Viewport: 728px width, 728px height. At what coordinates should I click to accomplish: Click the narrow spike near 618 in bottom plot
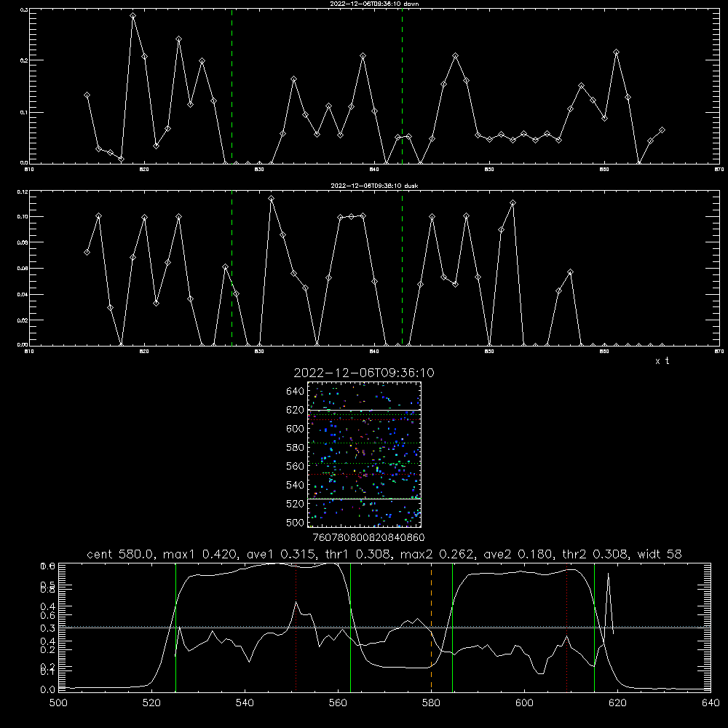click(x=608, y=604)
